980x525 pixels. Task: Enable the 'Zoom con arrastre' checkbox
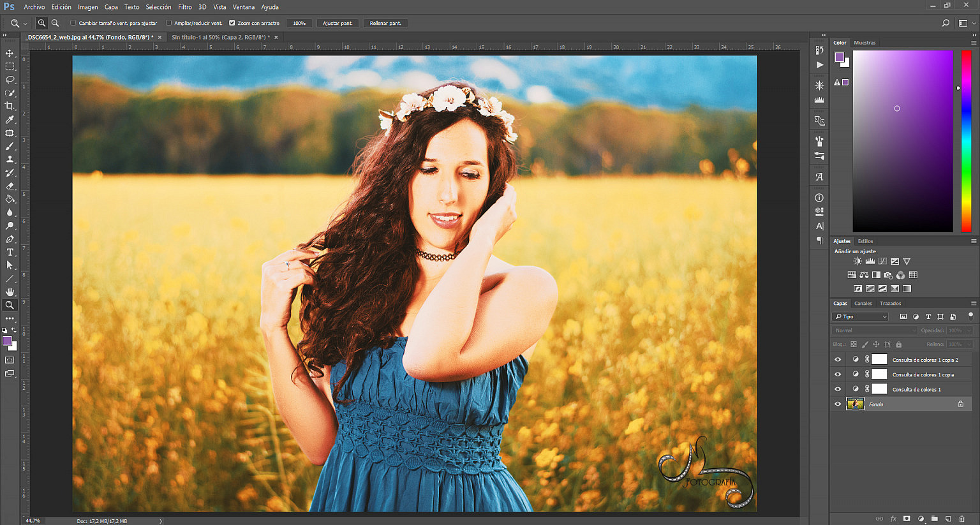coord(232,22)
